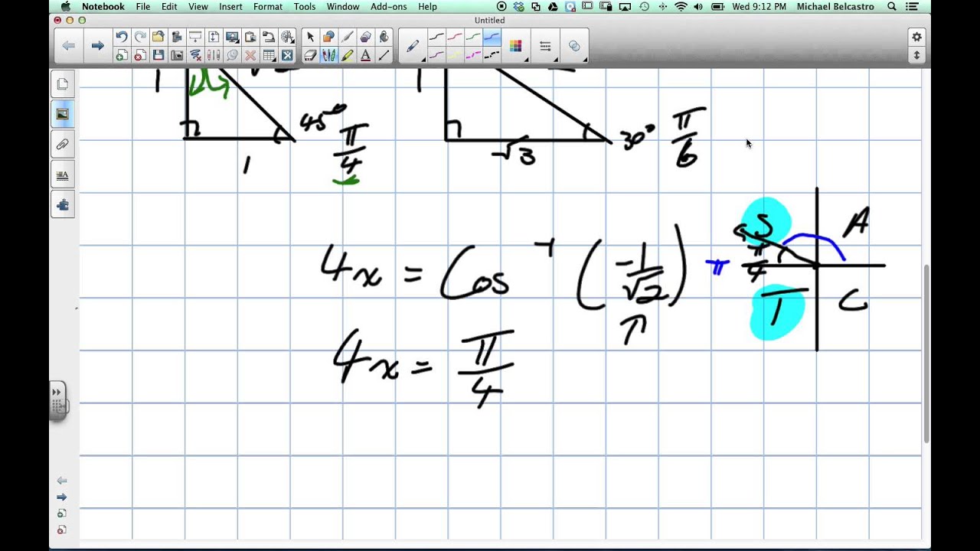Open the Wi-Fi status menu
Screen dimensions: 980x551
[681, 7]
